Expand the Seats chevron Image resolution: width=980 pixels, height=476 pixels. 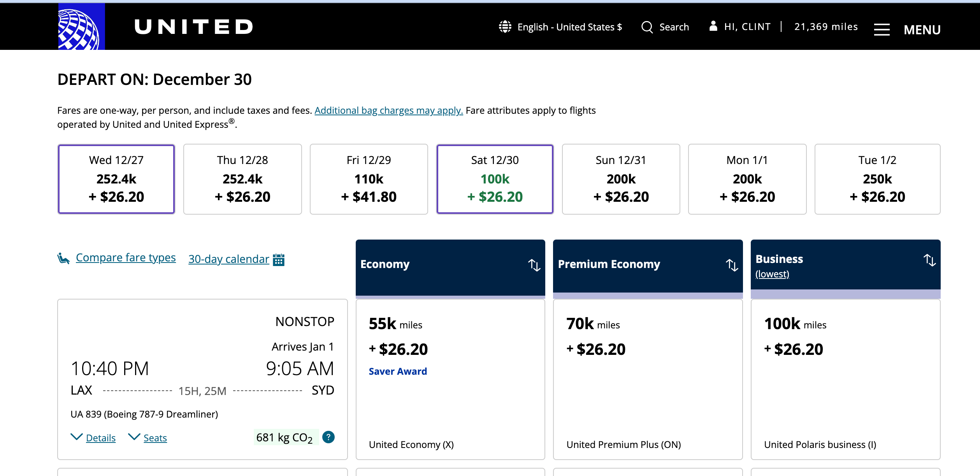[134, 437]
